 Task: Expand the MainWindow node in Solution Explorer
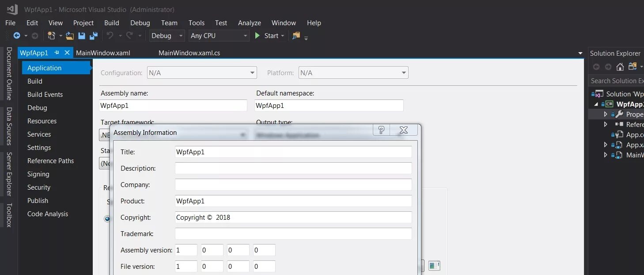click(606, 155)
